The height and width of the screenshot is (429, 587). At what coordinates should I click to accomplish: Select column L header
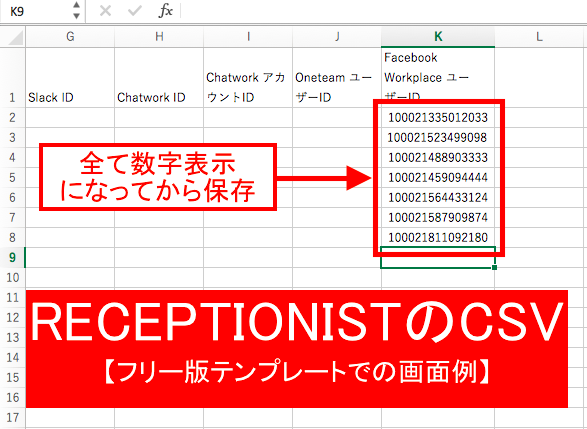[539, 37]
